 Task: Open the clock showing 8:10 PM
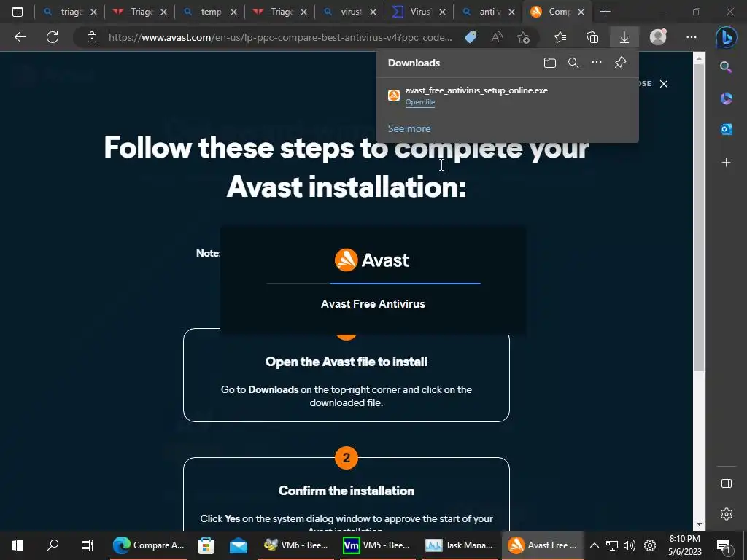click(684, 545)
